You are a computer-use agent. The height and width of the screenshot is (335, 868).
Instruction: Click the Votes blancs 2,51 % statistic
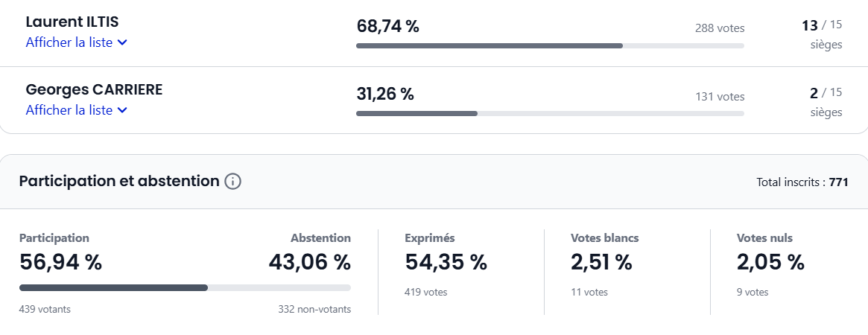click(x=601, y=262)
